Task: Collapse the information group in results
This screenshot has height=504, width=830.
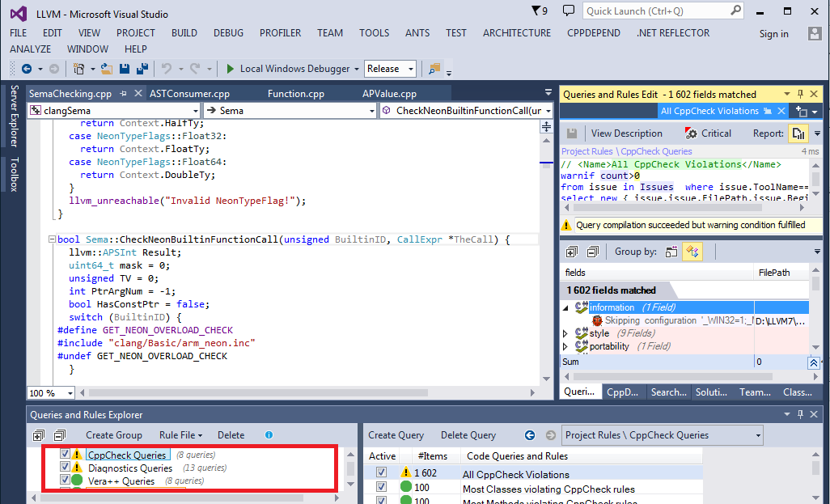Action: pyautogui.click(x=565, y=307)
